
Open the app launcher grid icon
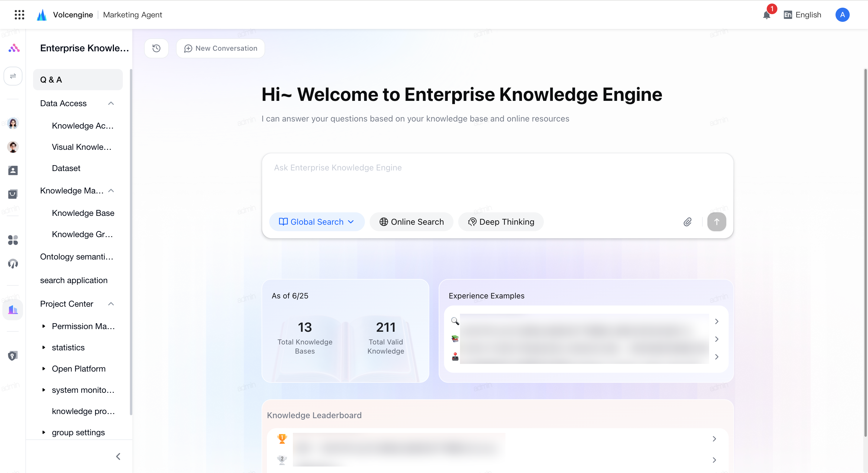pos(19,14)
